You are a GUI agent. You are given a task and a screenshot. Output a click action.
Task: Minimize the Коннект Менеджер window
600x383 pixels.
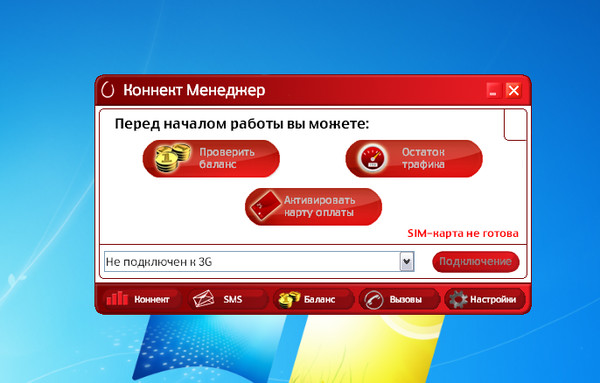tap(493, 91)
